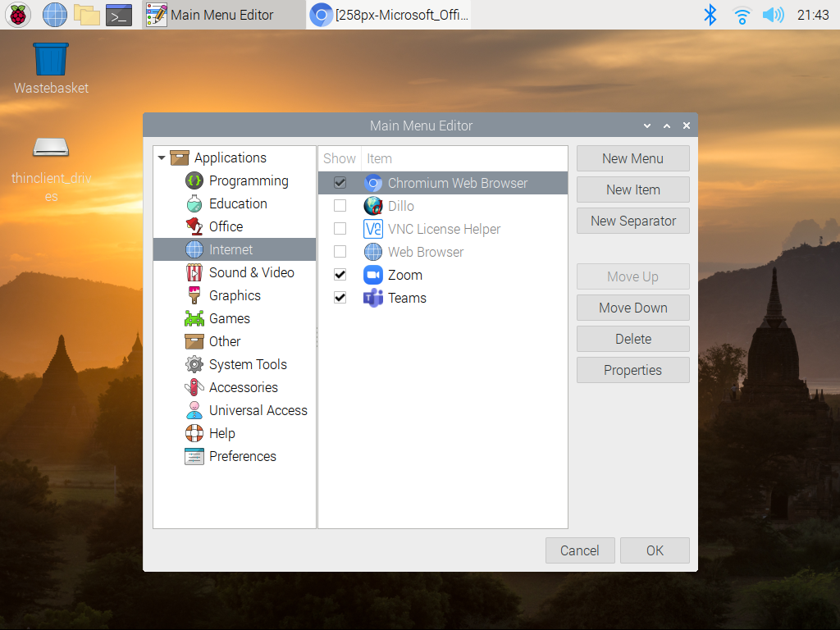This screenshot has width=840, height=630.
Task: Click the Programming category icon
Action: (194, 180)
